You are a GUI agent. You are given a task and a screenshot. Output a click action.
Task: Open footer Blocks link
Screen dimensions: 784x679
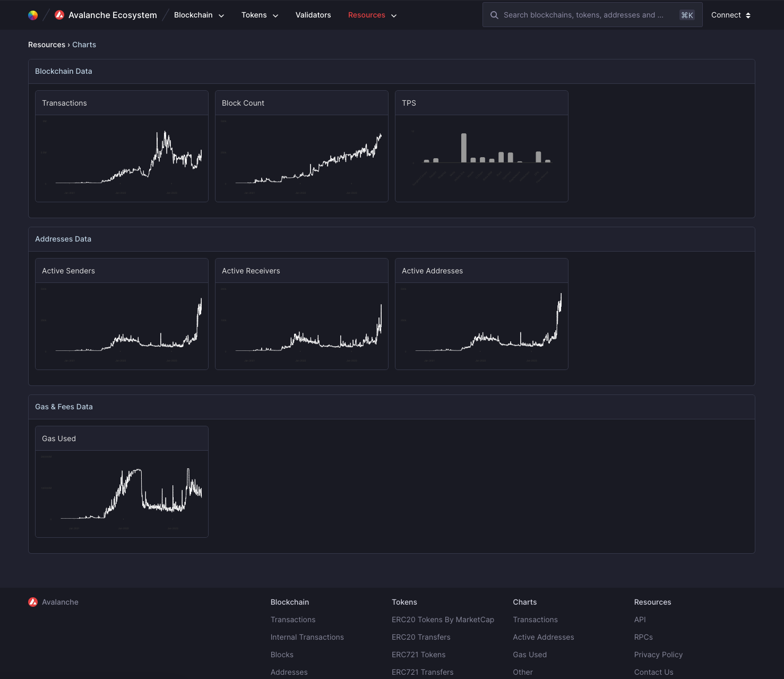pos(282,655)
